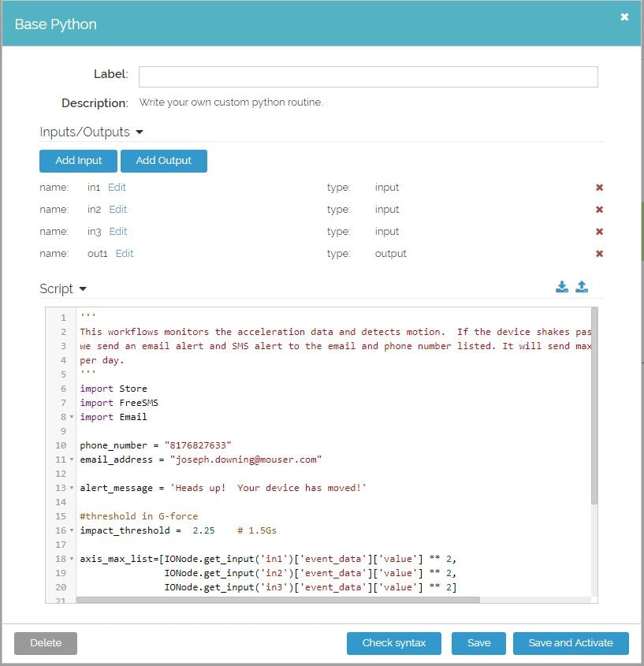644x666 pixels.
Task: Collapse the fold marker on line 13
Action: tap(71, 488)
